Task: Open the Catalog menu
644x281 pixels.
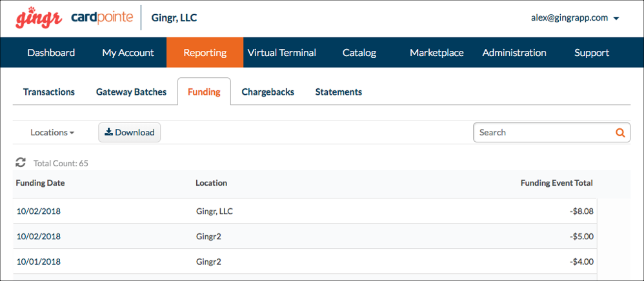Action: (x=359, y=52)
